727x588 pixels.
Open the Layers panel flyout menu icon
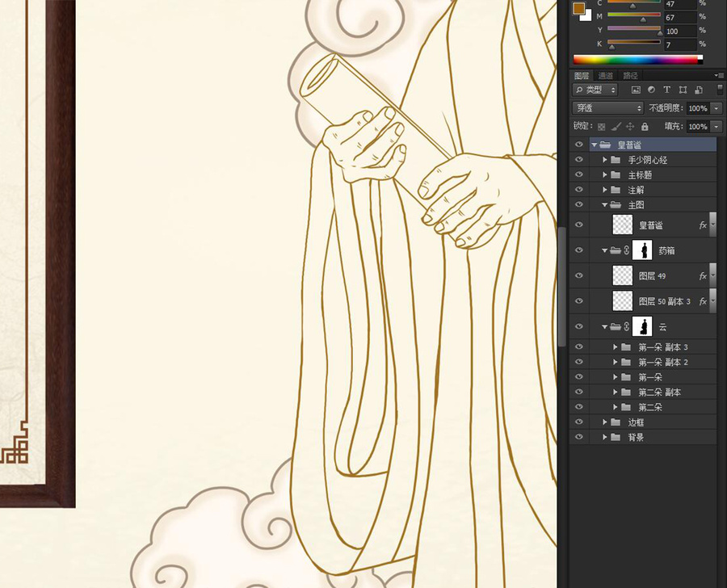(x=719, y=75)
